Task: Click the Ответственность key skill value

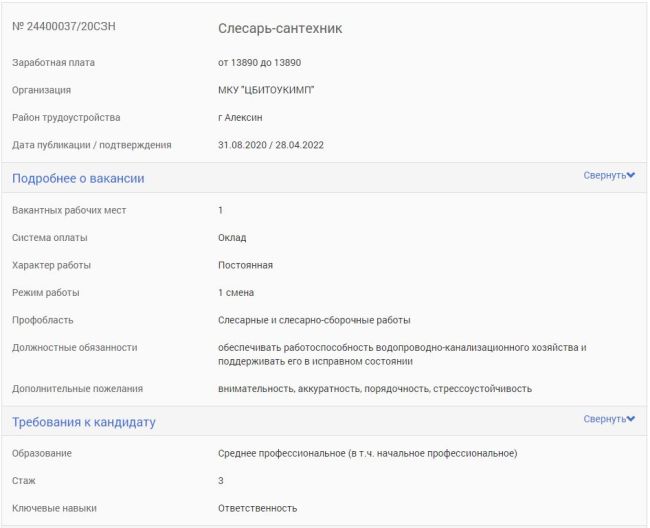Action: click(257, 508)
